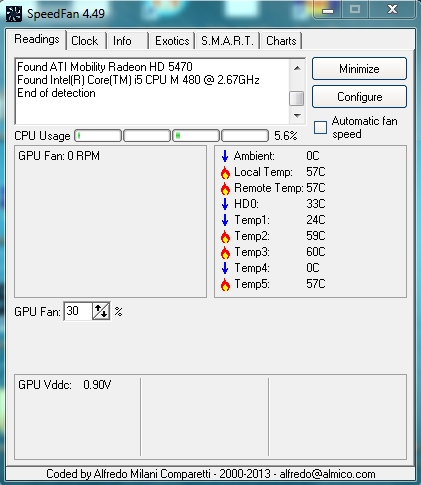This screenshot has width=421, height=485.
Task: Click the log box scrollbar thumb
Action: 297,98
